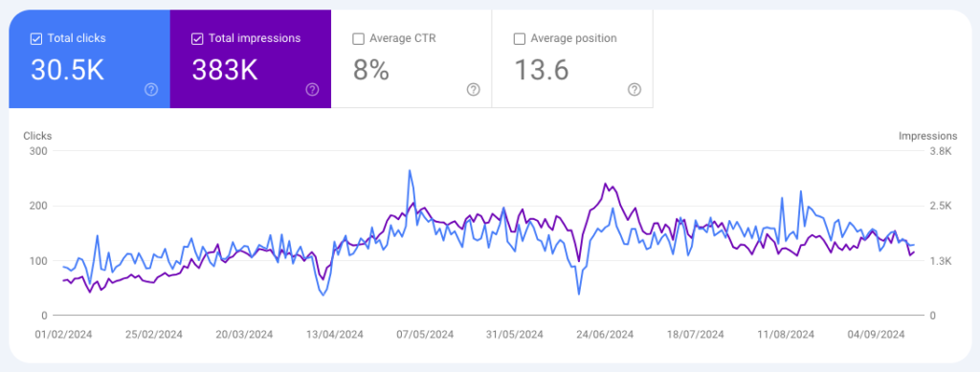Click help icon in Average CTR card
This screenshot has width=980, height=372.
tap(474, 90)
